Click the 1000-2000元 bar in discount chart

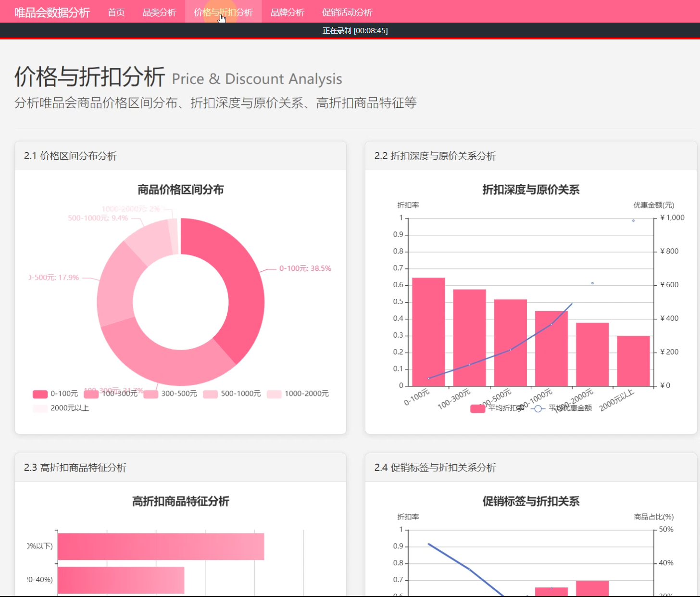click(592, 354)
